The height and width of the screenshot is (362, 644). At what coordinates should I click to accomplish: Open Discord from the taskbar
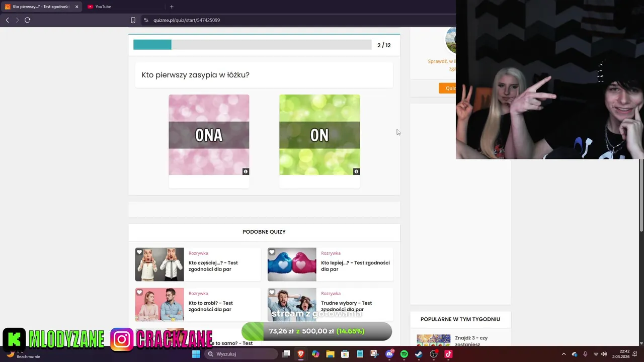(x=389, y=354)
